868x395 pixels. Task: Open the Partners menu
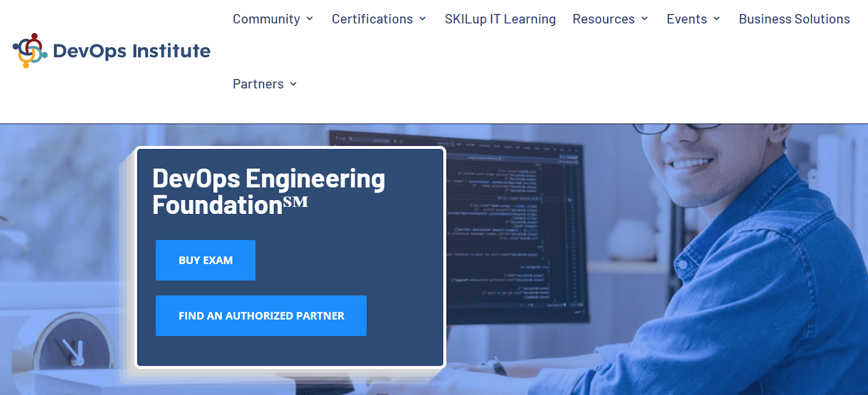[x=258, y=84]
